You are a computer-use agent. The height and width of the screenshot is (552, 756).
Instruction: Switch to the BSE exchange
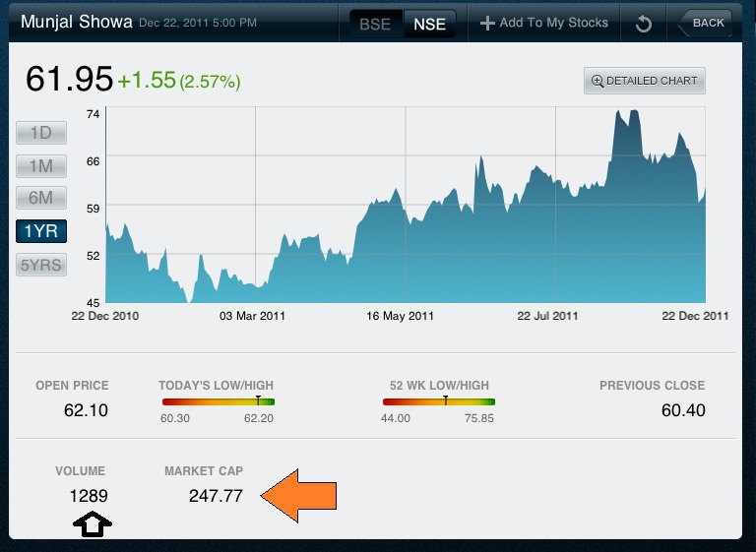(376, 24)
